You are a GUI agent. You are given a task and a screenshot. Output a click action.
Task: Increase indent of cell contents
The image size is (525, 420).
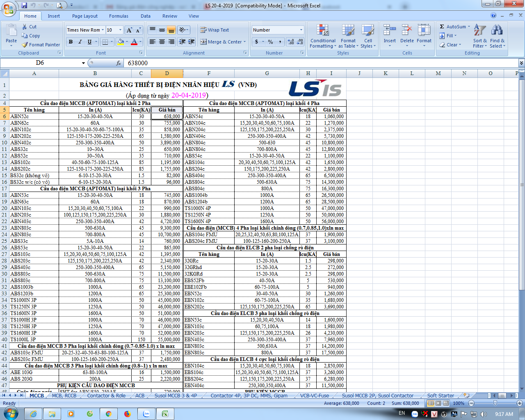coord(192,42)
